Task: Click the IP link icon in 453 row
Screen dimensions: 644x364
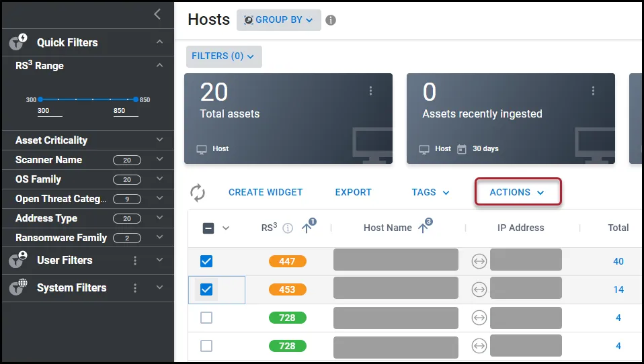Action: (x=479, y=289)
